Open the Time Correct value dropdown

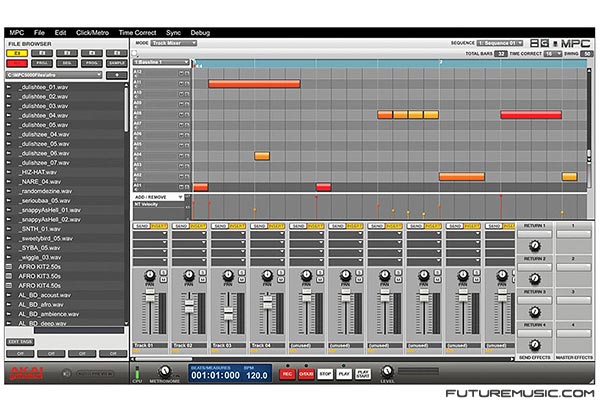point(553,54)
